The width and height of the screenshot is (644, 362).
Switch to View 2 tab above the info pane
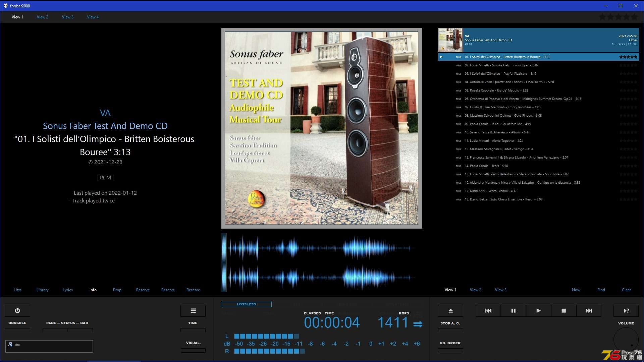coord(43,17)
